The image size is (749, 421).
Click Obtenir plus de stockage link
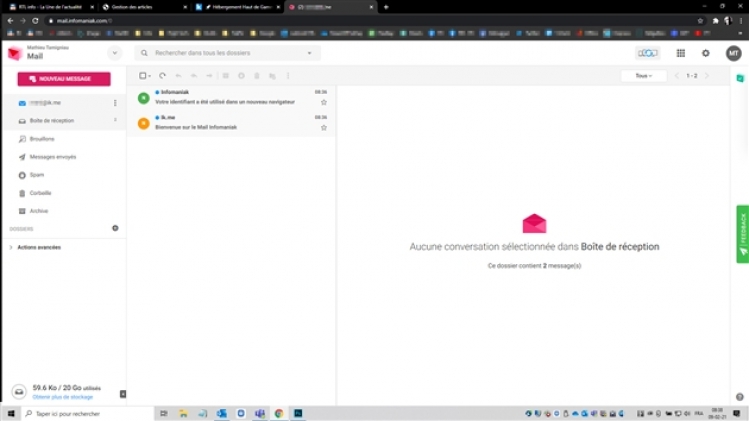[x=63, y=397]
